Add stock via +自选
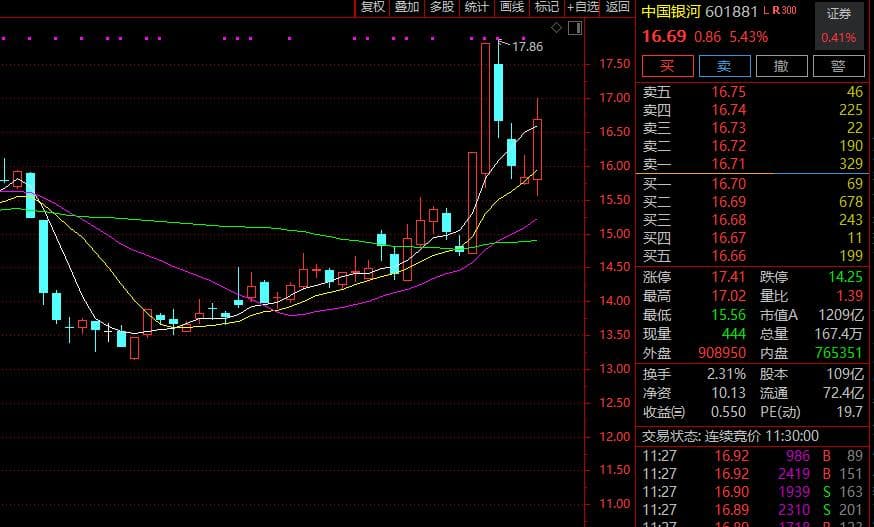Screen dimensions: 874x527 tap(582, 7)
